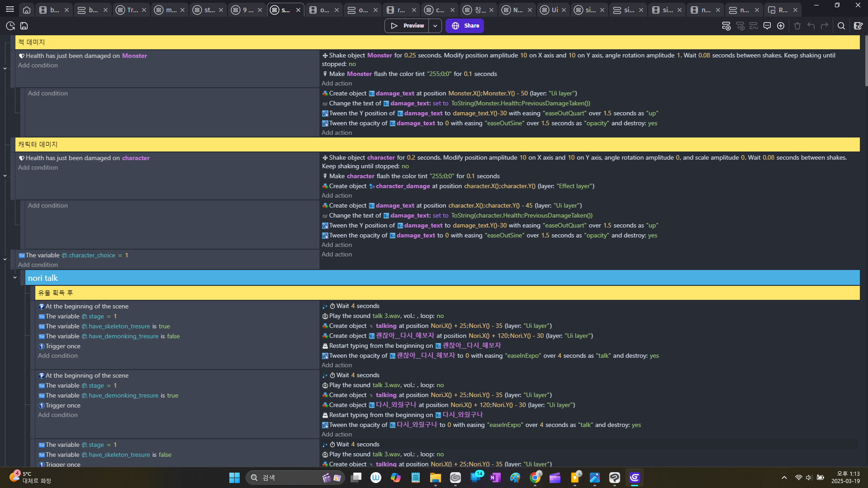Edit Create damage_text at Monster position action
868x488 pixels.
pos(449,93)
